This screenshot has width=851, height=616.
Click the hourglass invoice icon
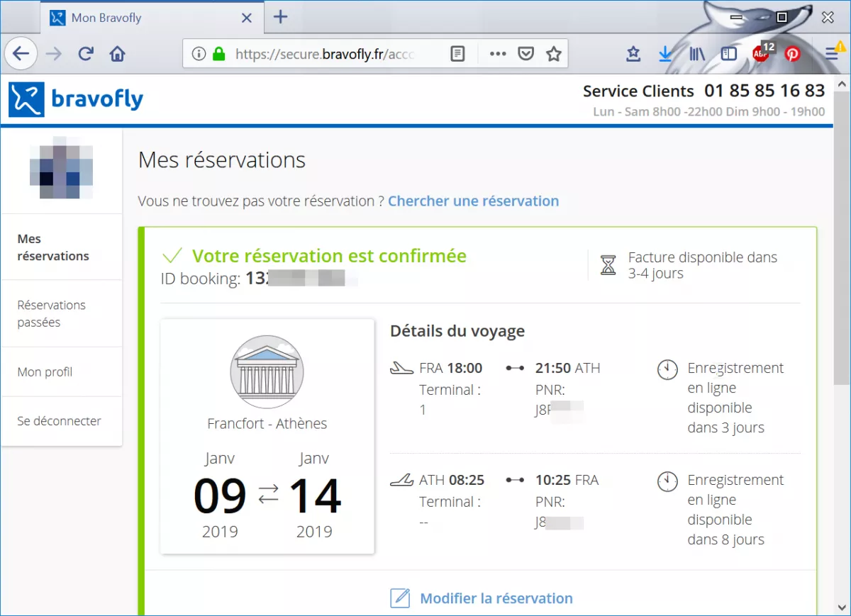tap(608, 265)
